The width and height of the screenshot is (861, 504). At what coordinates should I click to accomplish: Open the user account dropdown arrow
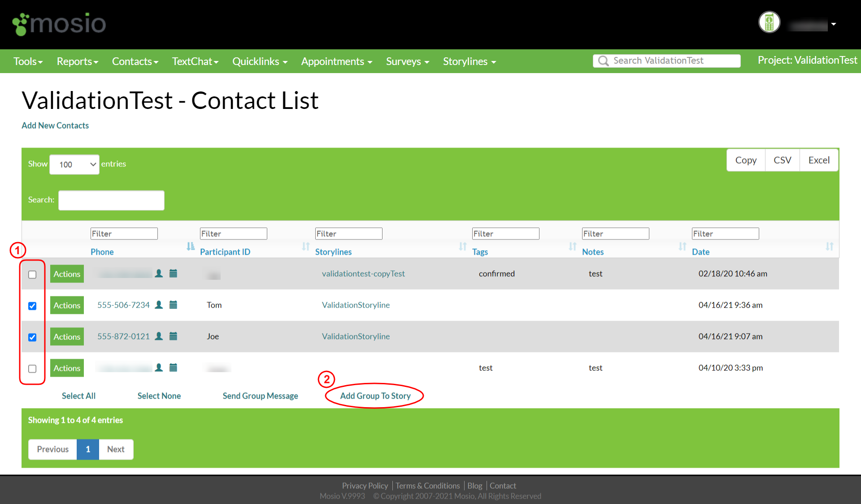[834, 24]
